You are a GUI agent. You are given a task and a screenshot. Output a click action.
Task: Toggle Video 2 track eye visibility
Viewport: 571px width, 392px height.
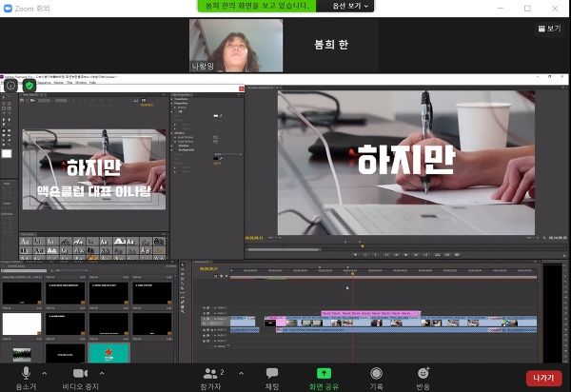coord(204,313)
